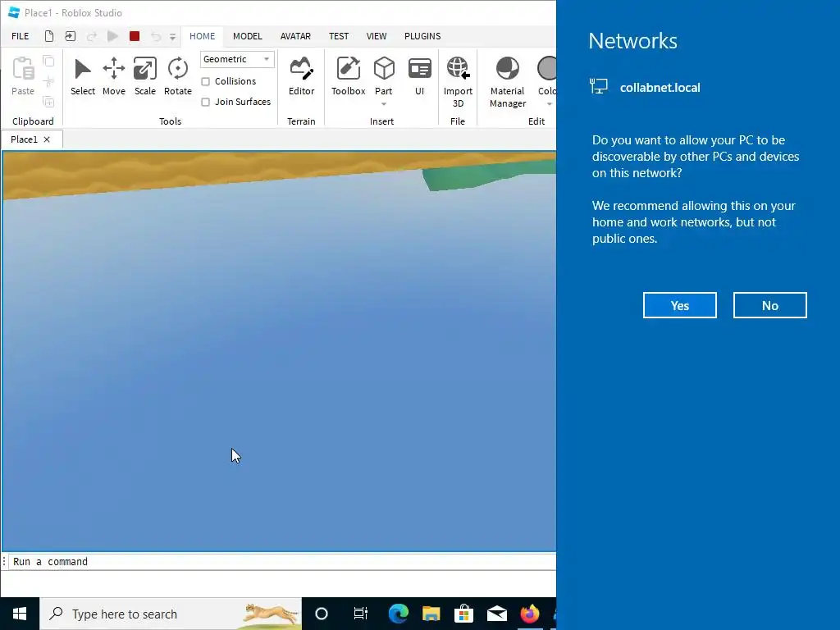Click the Color swatch in Edit group

pyautogui.click(x=546, y=69)
